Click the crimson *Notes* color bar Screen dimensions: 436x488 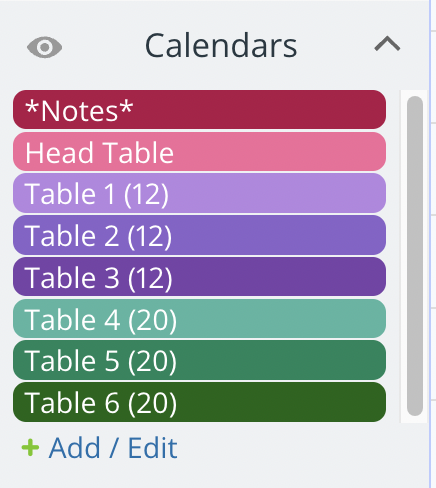click(199, 110)
